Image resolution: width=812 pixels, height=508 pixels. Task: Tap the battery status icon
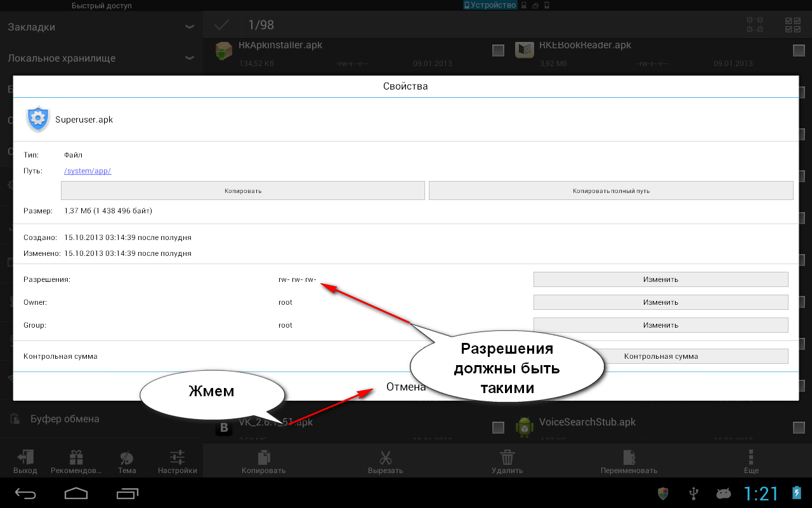click(796, 493)
